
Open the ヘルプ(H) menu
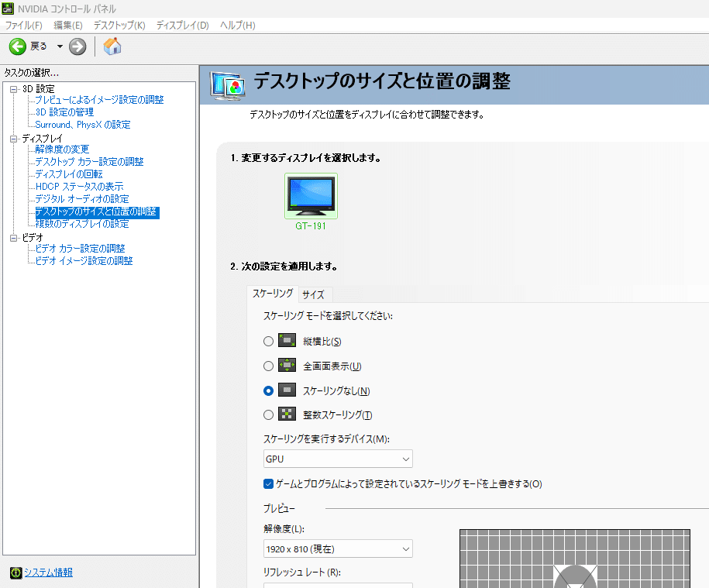237,26
